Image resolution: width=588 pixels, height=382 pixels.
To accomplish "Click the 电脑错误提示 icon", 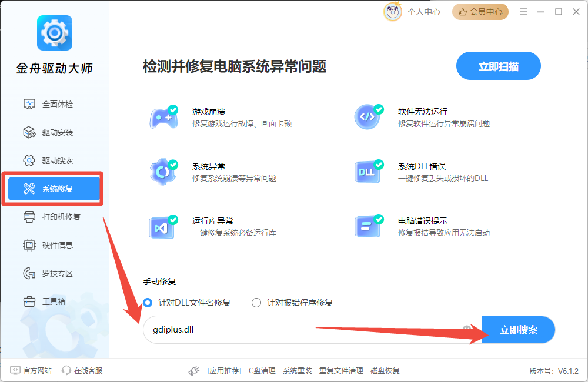I will click(x=368, y=226).
